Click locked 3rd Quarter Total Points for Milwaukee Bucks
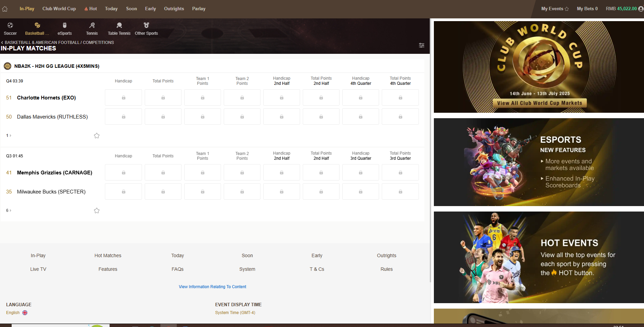Image resolution: width=644 pixels, height=327 pixels. click(400, 192)
